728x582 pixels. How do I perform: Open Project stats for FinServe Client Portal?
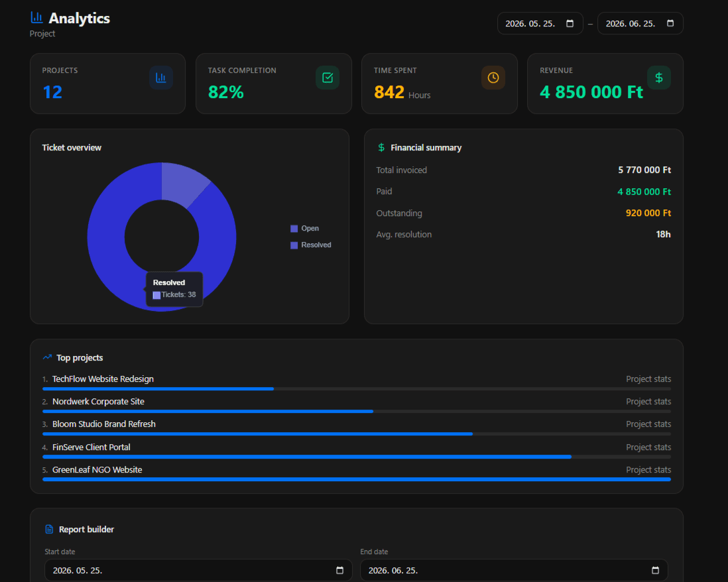coord(648,447)
